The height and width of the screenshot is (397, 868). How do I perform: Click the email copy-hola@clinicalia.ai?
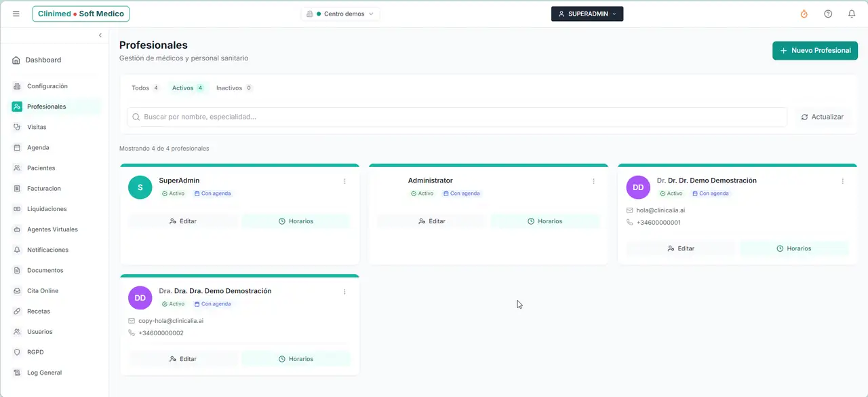(171, 321)
